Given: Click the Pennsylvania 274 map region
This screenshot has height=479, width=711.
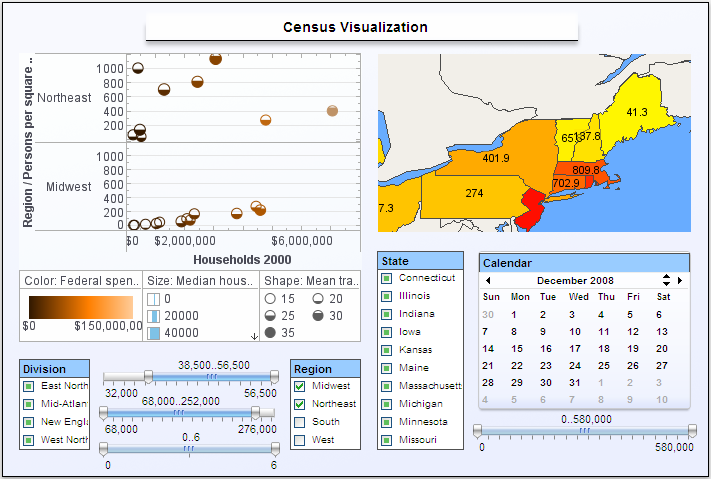Looking at the screenshot, I should (474, 192).
